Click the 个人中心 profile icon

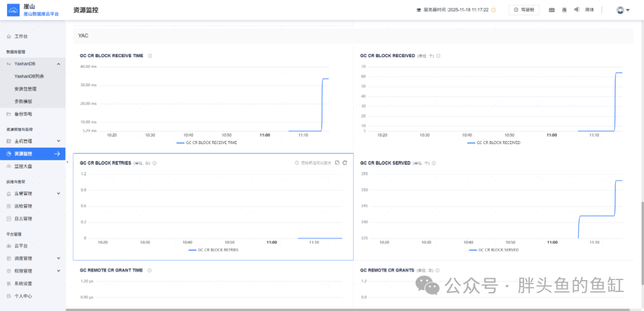coord(9,296)
